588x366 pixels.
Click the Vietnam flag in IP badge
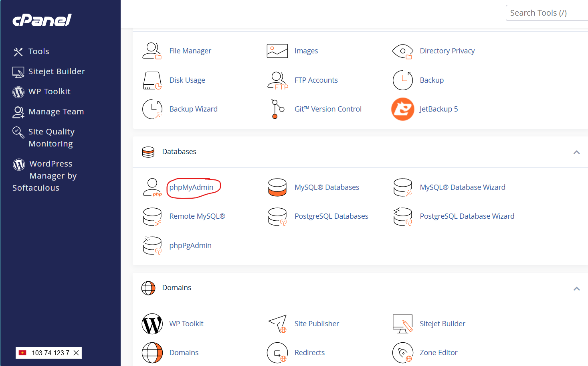pos(22,353)
